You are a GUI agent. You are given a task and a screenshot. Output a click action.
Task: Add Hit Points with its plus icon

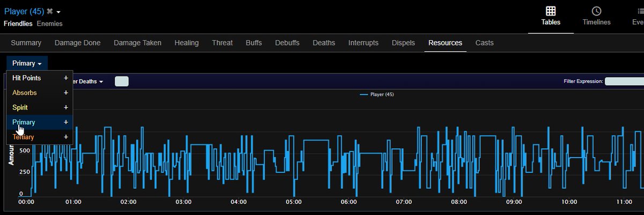(66, 78)
